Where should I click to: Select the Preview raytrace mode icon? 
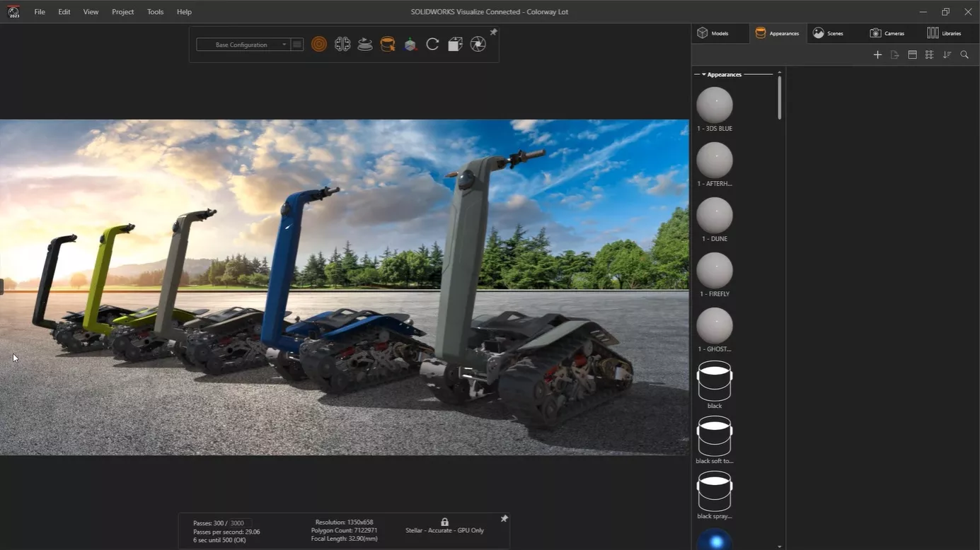[x=319, y=45]
